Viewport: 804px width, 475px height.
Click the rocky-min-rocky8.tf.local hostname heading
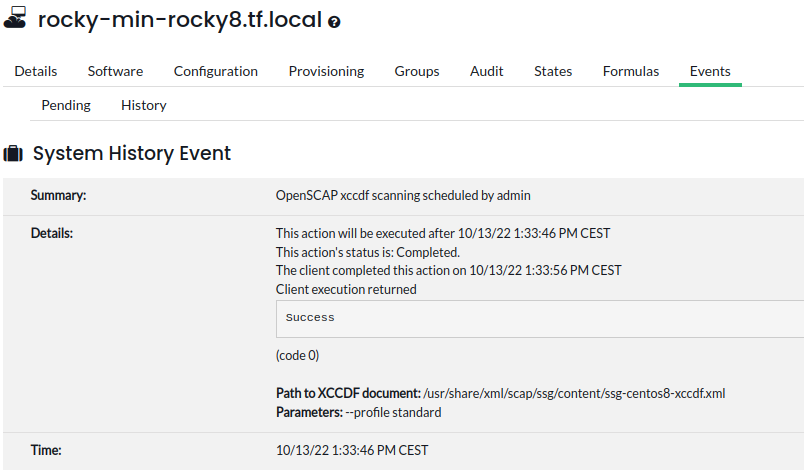179,19
